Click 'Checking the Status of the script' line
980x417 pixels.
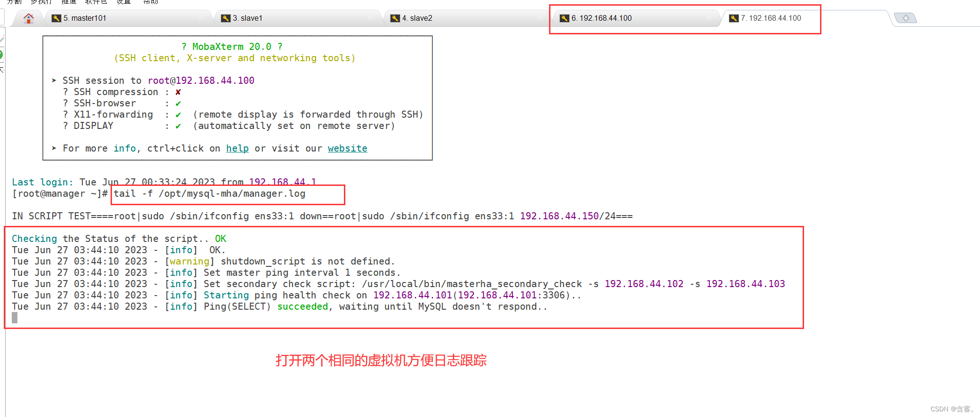[119, 239]
